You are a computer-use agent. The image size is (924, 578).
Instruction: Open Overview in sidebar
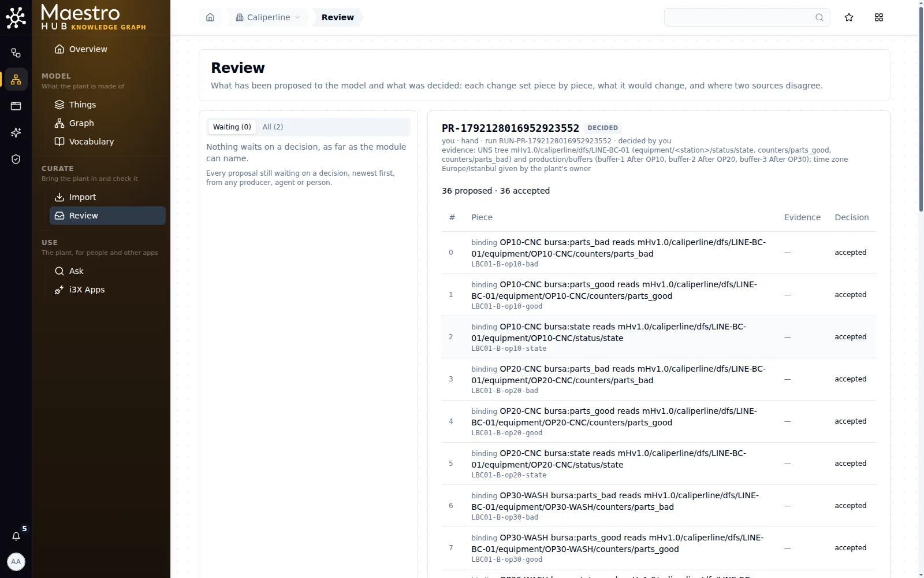click(107, 49)
